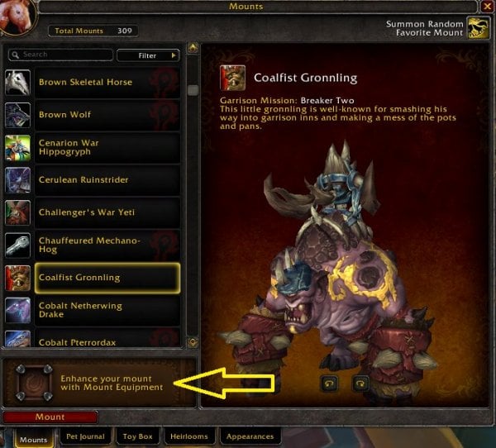Click the mount list scrollbar thumb

[x=193, y=90]
